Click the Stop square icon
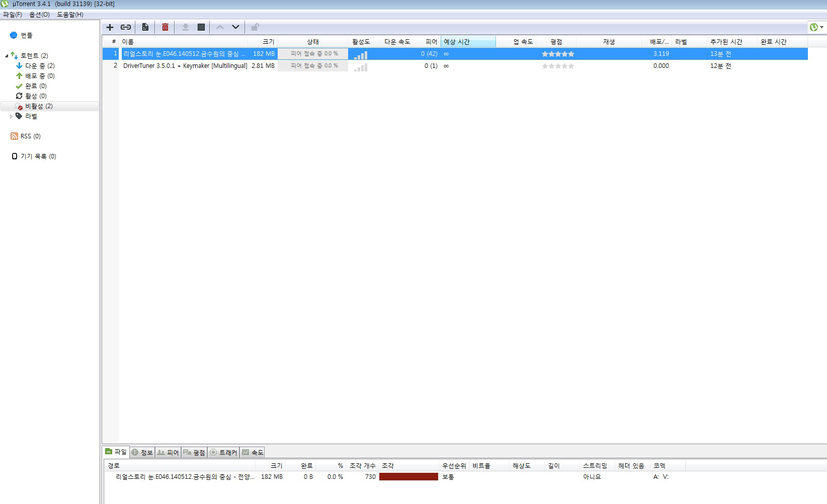 pyautogui.click(x=201, y=27)
